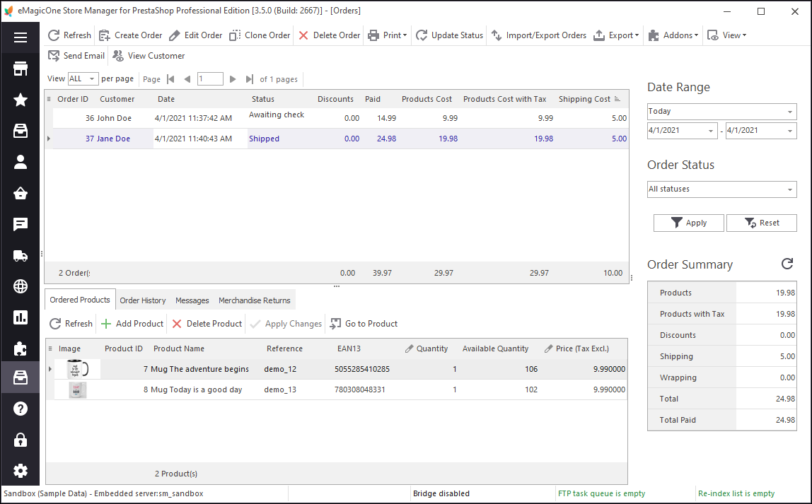Click Update Status in the toolbar
Image resolution: width=812 pixels, height=504 pixels.
pos(450,35)
